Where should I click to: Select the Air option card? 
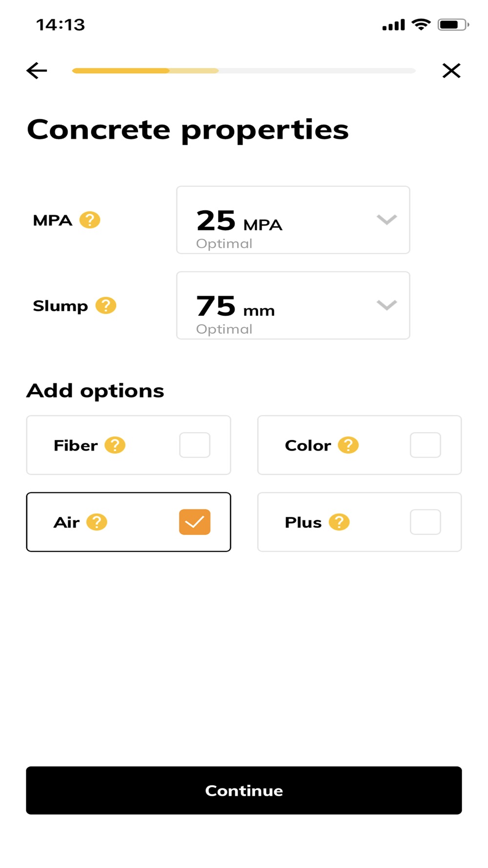[x=128, y=522]
